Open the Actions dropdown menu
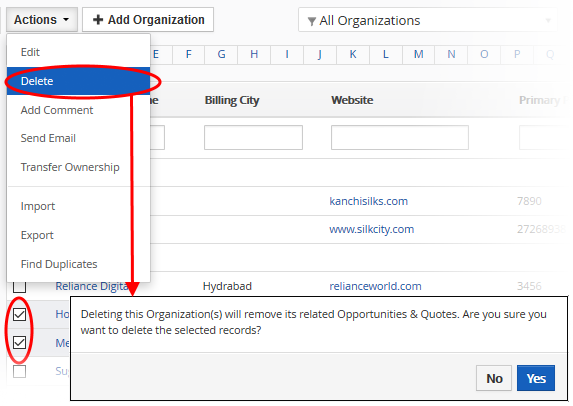This screenshot has width=573, height=406. point(42,20)
